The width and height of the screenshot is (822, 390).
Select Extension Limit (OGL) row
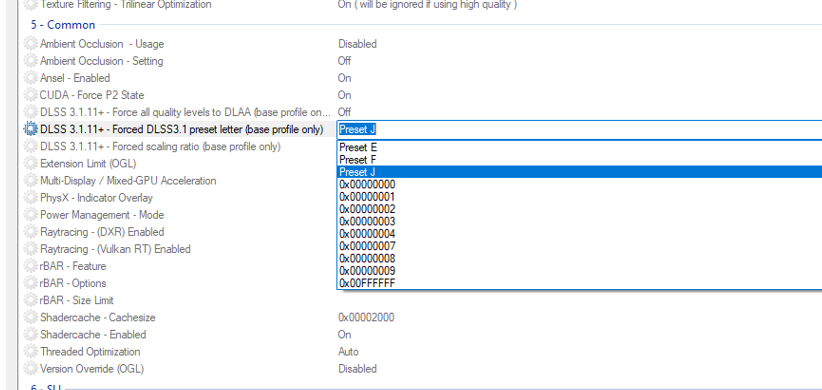88,164
